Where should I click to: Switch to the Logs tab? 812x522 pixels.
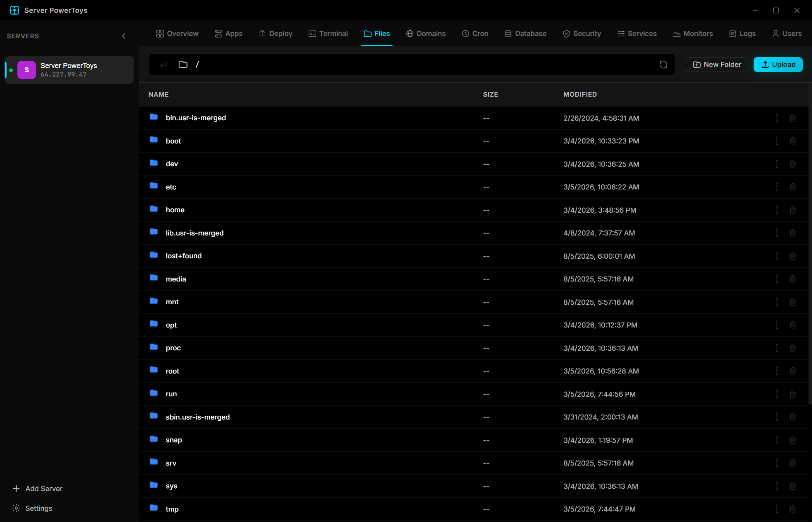point(742,34)
